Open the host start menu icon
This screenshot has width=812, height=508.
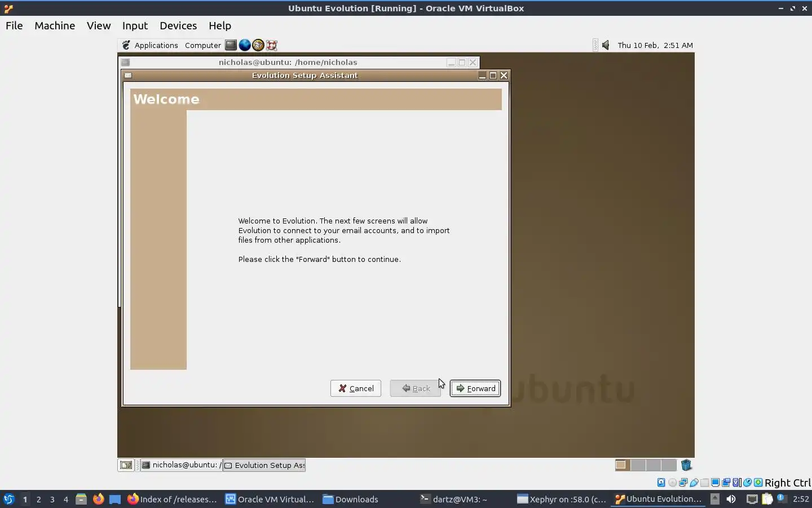9,499
